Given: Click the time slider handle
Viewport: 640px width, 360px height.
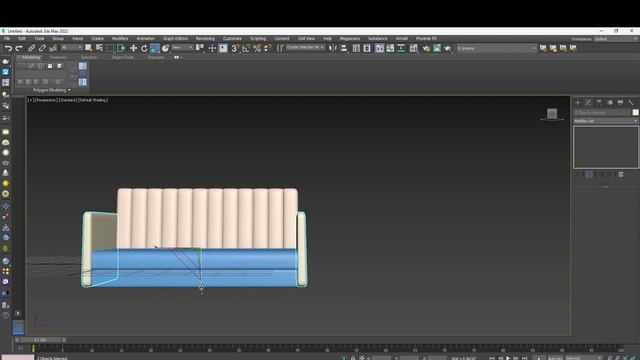Looking at the screenshot, I should click(40, 340).
